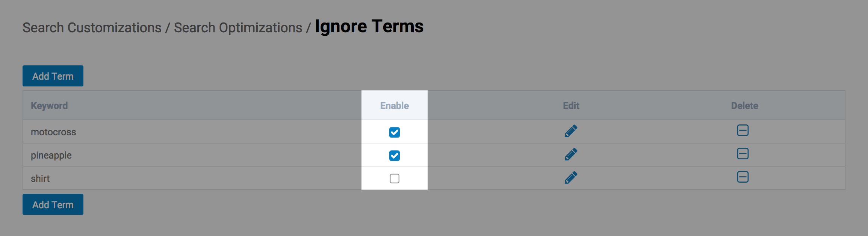868x236 pixels.
Task: Click the Edit column header
Action: pyautogui.click(x=571, y=106)
